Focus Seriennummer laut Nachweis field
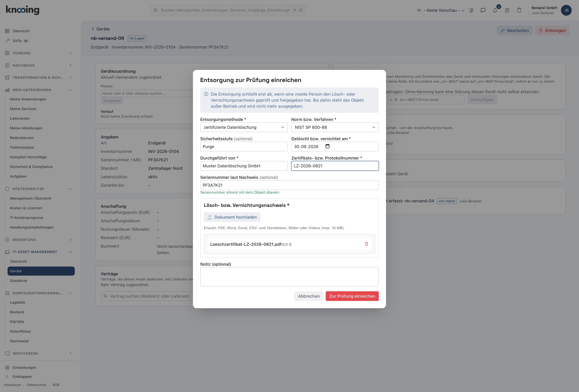The width and height of the screenshot is (579, 392). [289, 185]
